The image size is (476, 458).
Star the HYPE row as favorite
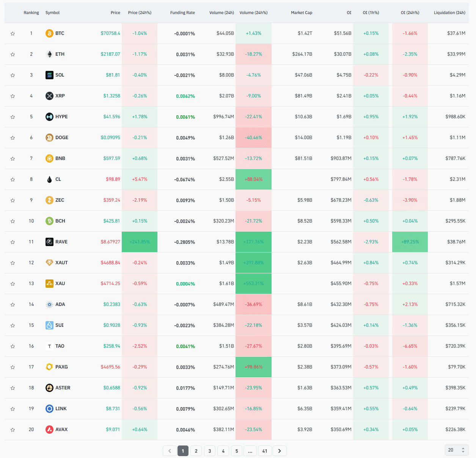coord(13,117)
